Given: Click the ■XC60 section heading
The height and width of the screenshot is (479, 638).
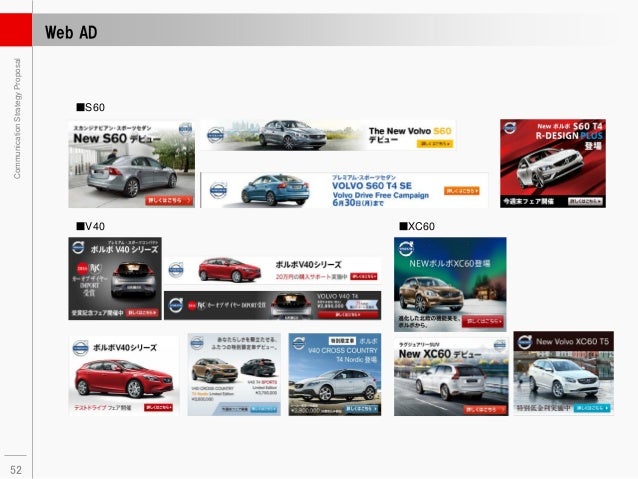Looking at the screenshot, I should click(417, 226).
